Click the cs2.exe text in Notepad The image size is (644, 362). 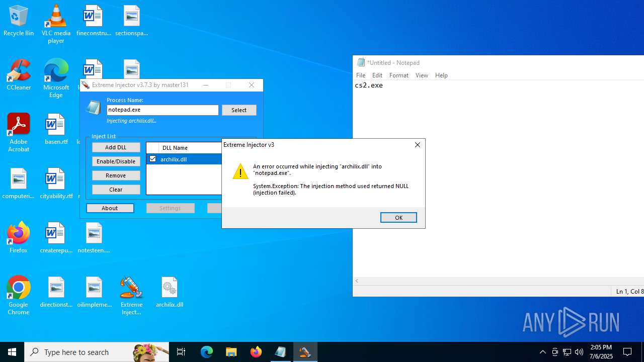pos(369,85)
